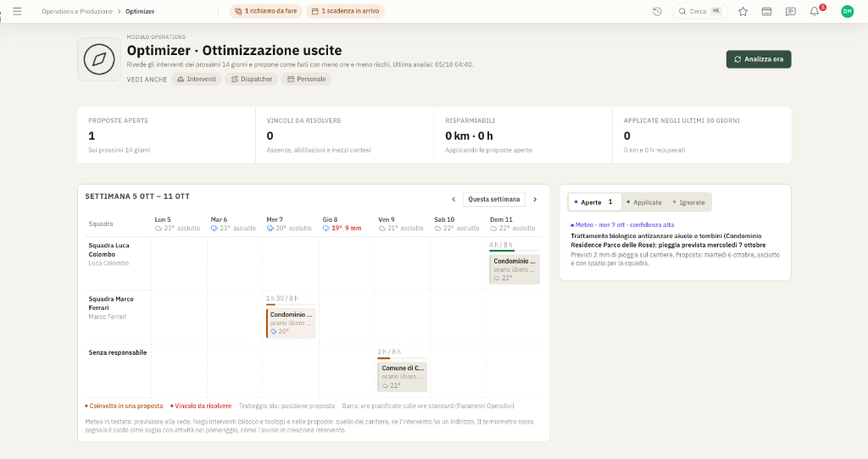Click the Mer 7 rain weather icon

tap(270, 228)
